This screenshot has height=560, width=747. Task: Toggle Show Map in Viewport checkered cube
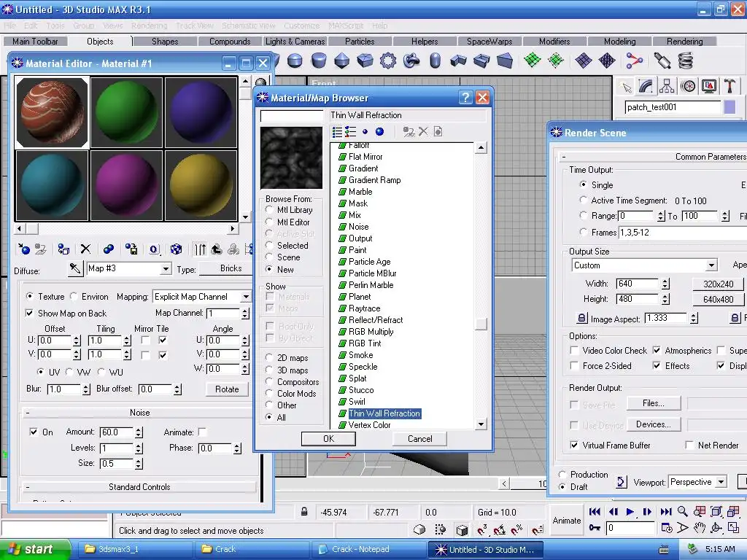(x=177, y=249)
